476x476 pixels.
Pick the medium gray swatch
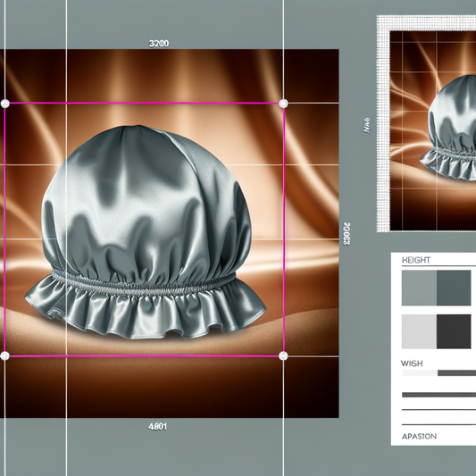pyautogui.click(x=419, y=288)
